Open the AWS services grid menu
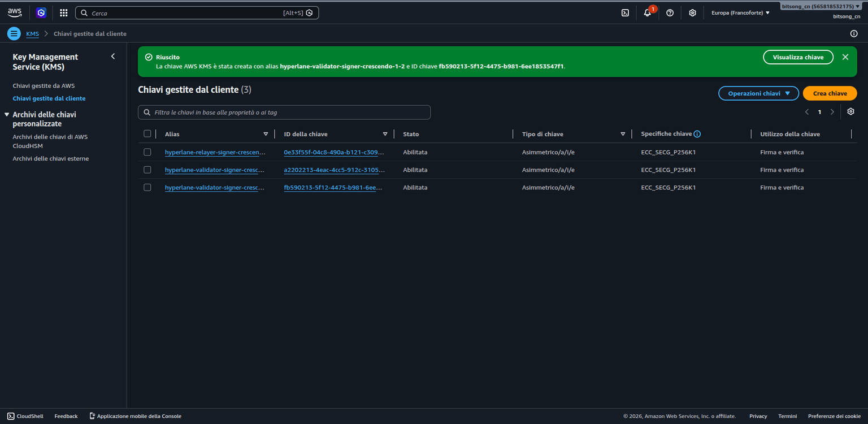The height and width of the screenshot is (424, 868). click(64, 12)
